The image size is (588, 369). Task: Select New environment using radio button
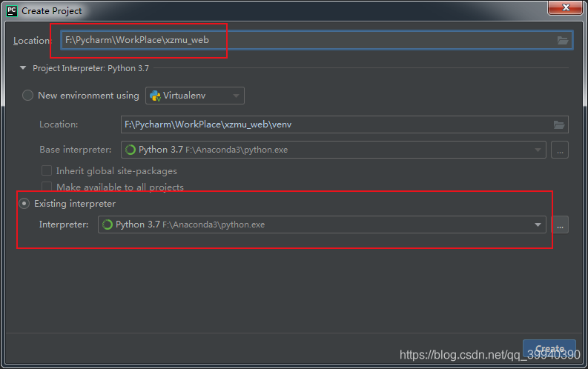coord(27,96)
